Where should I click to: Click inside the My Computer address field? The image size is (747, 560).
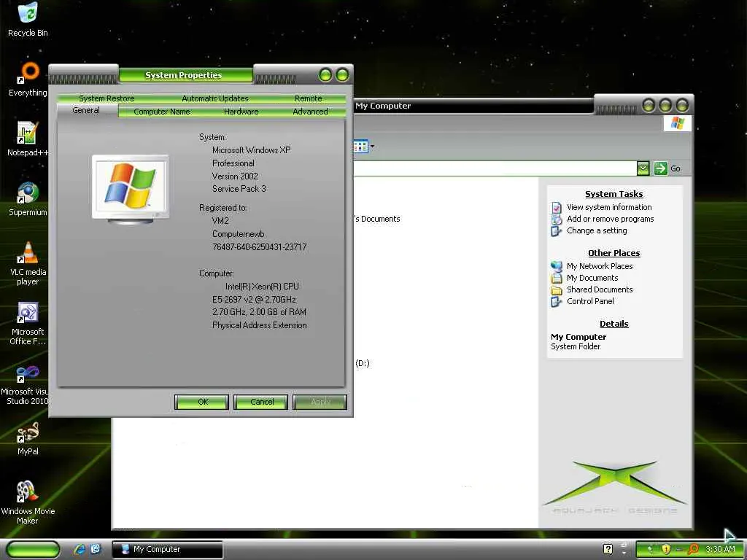click(x=495, y=168)
